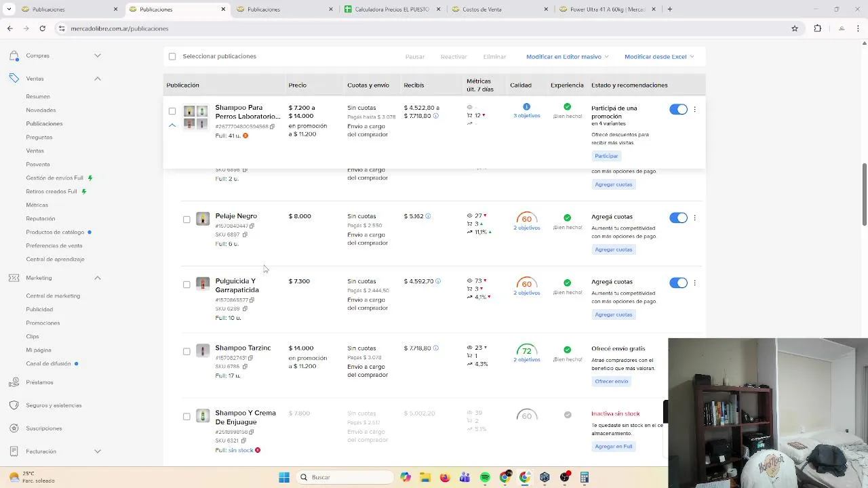Bookmark this page with the star icon

point(795,28)
